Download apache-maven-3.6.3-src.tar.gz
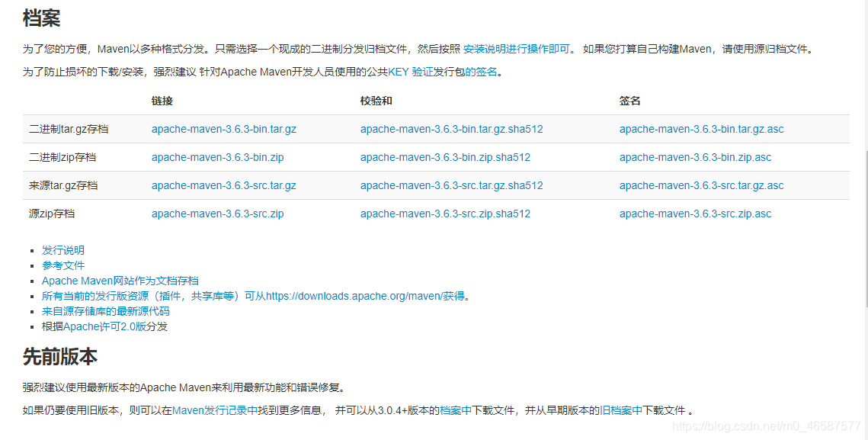Image resolution: width=868 pixels, height=440 pixels. pos(223,185)
